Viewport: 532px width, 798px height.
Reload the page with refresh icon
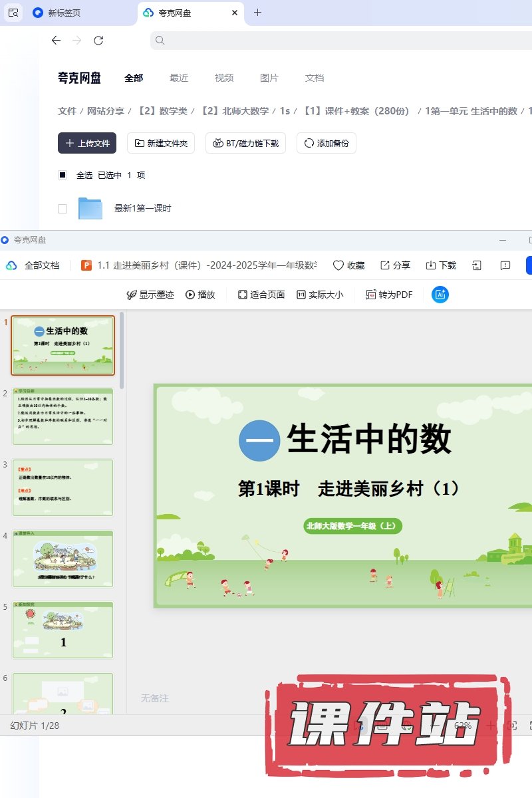98,41
